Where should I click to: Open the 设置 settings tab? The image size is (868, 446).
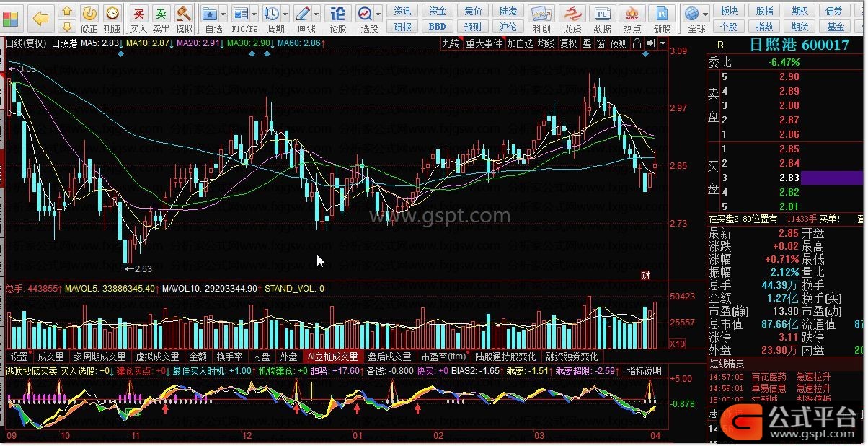19,357
